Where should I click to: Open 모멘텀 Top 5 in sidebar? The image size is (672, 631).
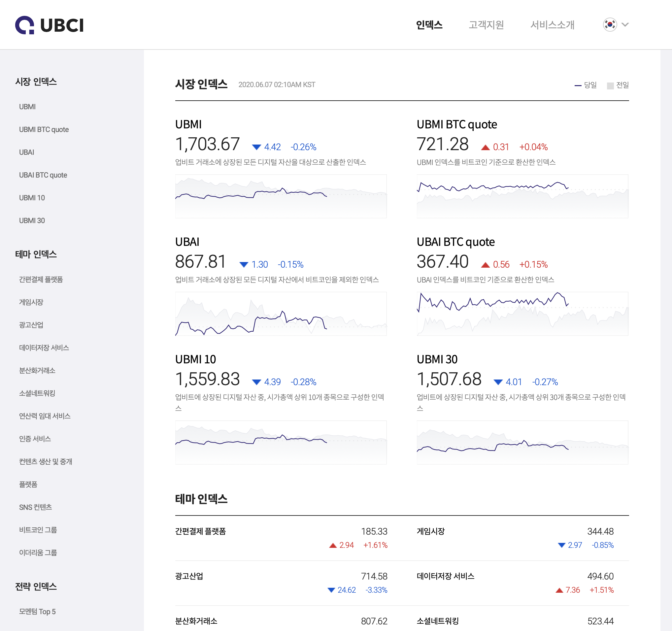pos(37,612)
